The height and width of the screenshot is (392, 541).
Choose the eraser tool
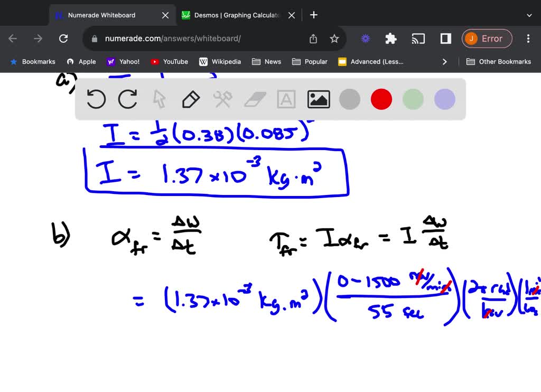coord(255,99)
